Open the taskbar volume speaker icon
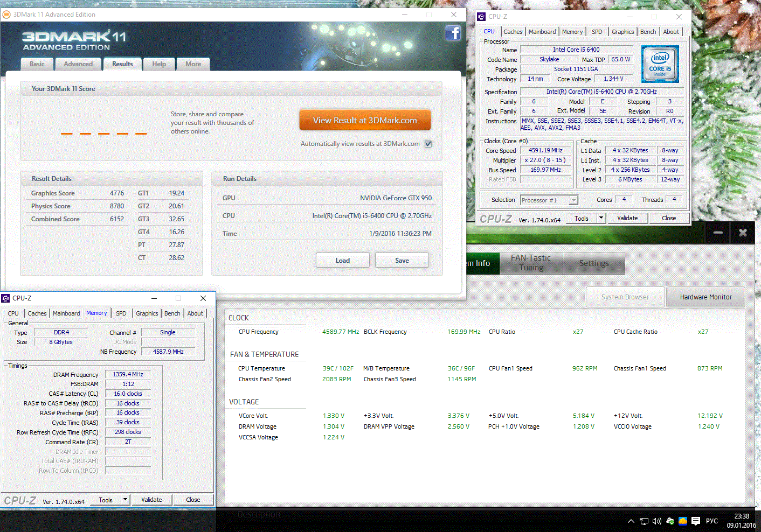761x532 pixels. click(x=656, y=521)
